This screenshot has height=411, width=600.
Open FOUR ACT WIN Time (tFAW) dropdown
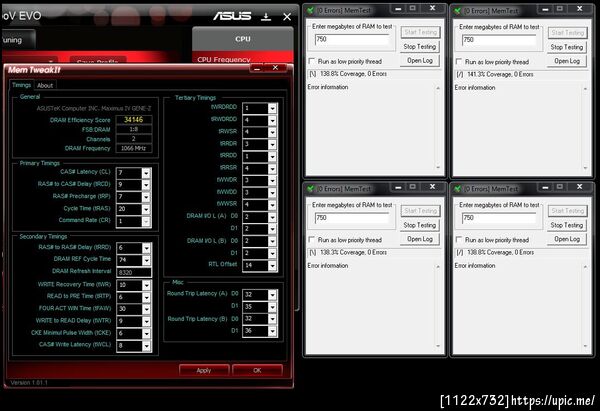coord(146,309)
